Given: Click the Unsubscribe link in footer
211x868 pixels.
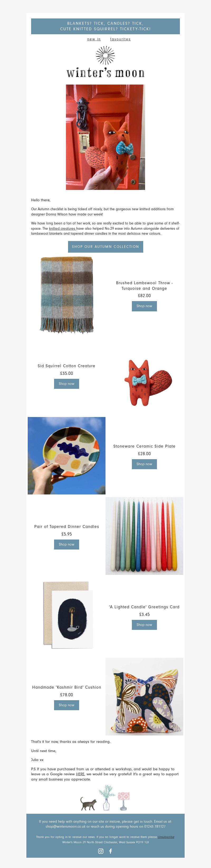Looking at the screenshot, I should tap(166, 837).
